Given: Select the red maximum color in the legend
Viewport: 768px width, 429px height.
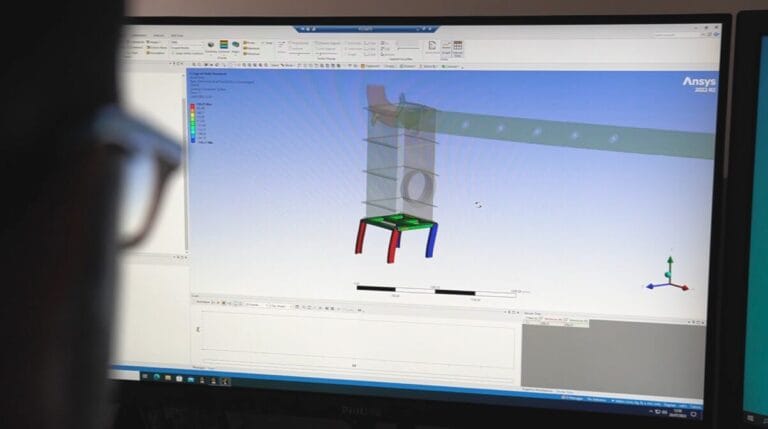Looking at the screenshot, I should [x=192, y=104].
